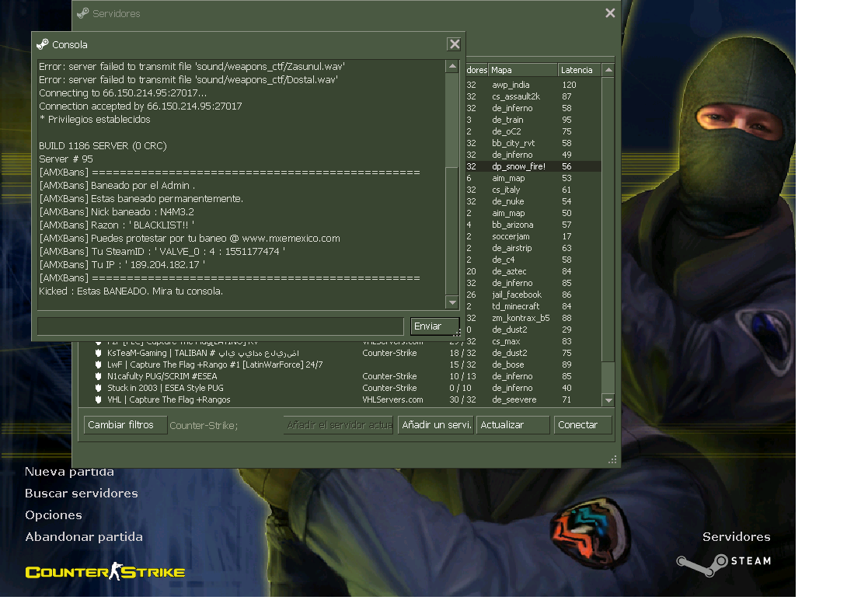Click the 'Kicked : Estas BANEADO' console line

131,291
